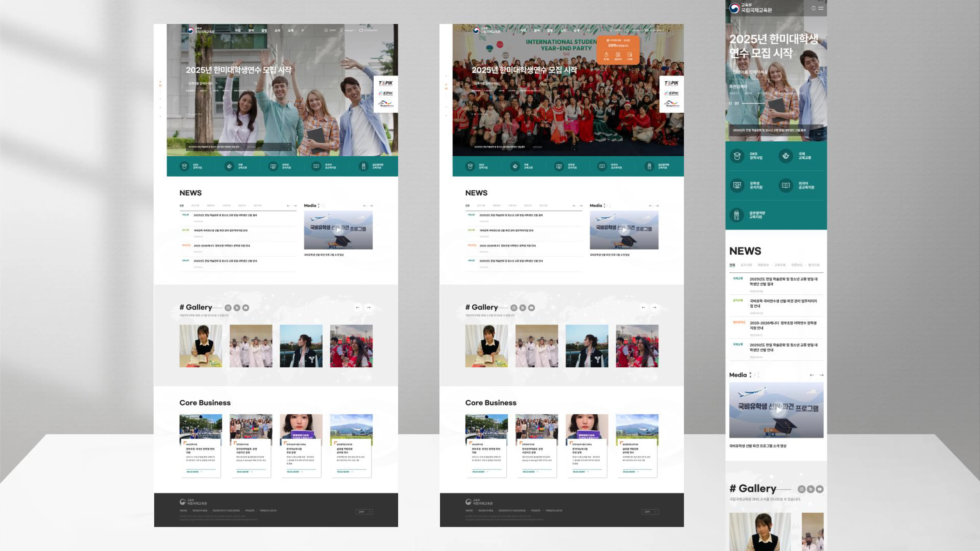
Task: Click first READ MORE link in left Core Business
Action: point(194,471)
